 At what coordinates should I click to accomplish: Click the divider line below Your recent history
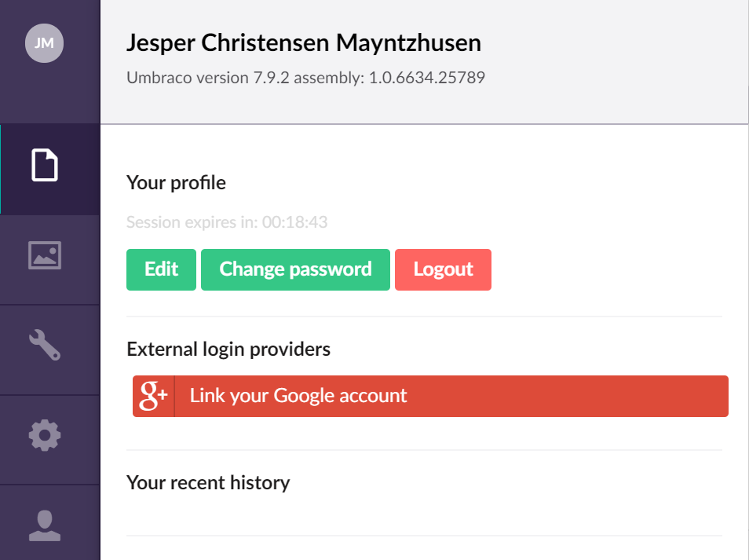click(x=424, y=536)
